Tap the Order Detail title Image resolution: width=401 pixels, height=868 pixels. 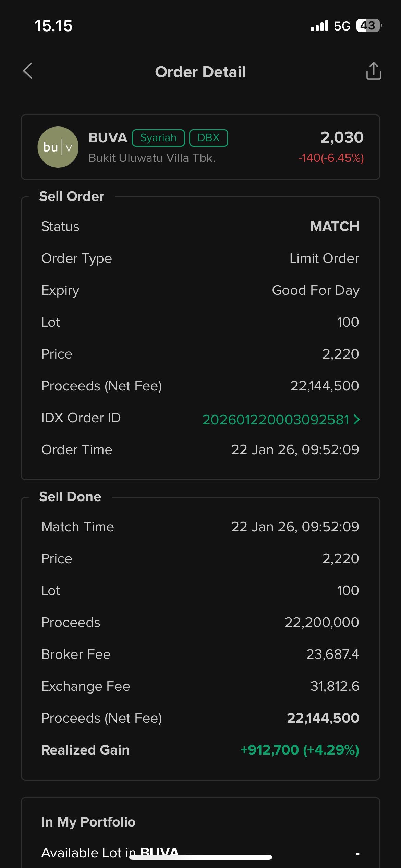tap(200, 72)
